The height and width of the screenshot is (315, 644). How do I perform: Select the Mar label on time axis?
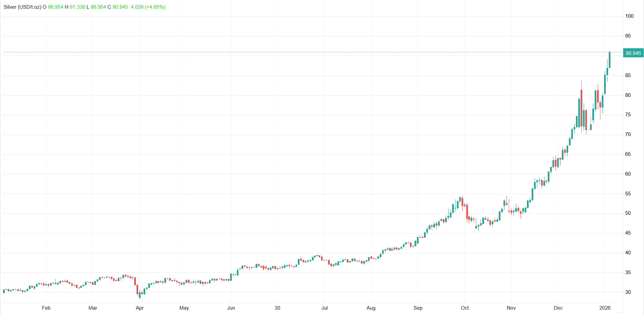tap(93, 308)
